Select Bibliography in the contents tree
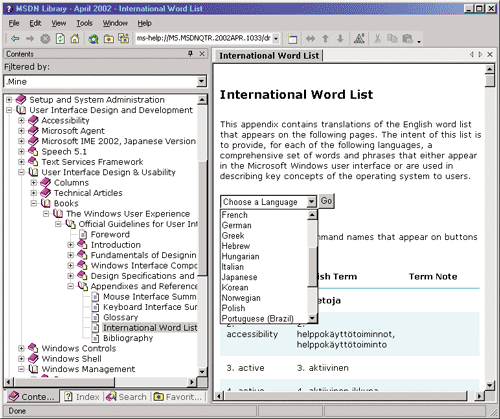Image resolution: width=500 pixels, height=419 pixels. coord(128,338)
